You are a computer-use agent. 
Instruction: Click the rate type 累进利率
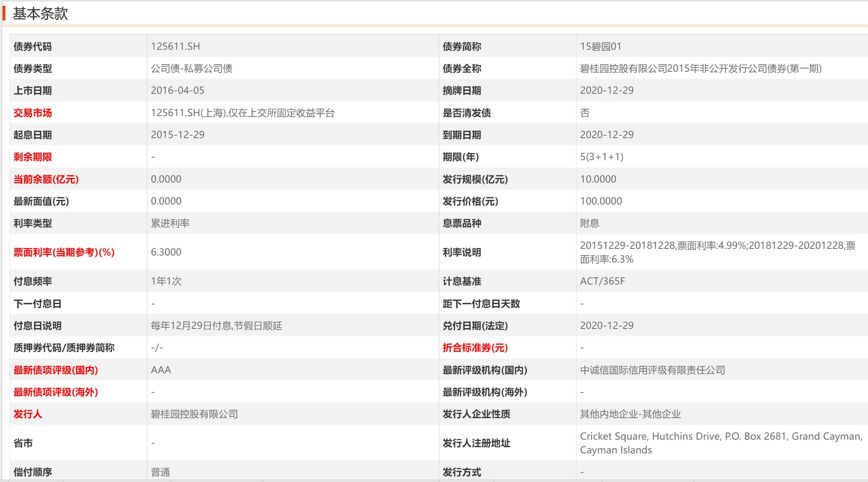pyautogui.click(x=170, y=223)
